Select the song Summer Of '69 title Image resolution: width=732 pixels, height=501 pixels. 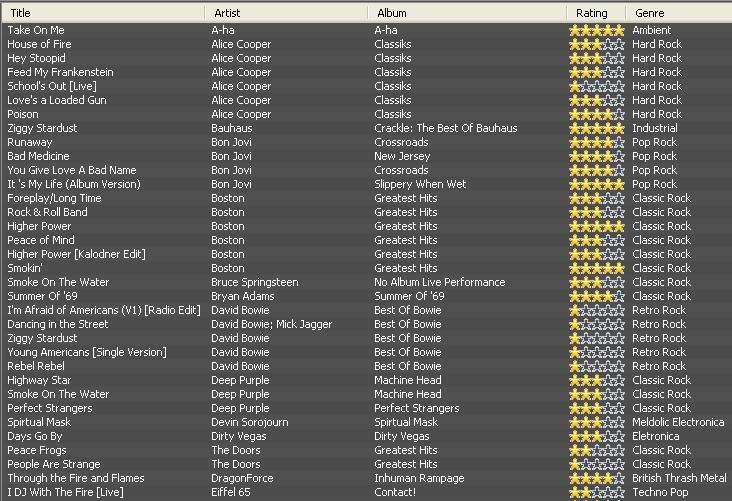[x=42, y=296]
